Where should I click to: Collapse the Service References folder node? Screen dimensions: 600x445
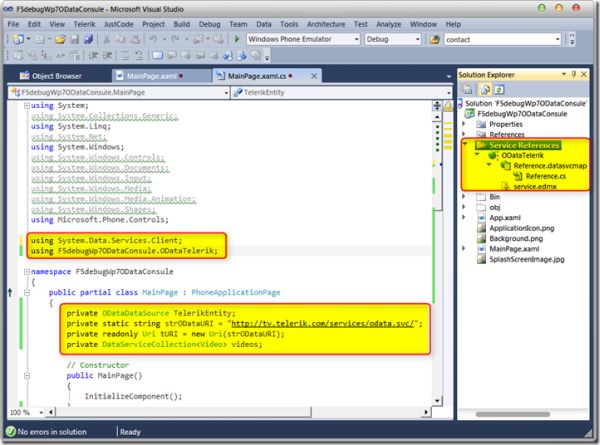point(463,145)
